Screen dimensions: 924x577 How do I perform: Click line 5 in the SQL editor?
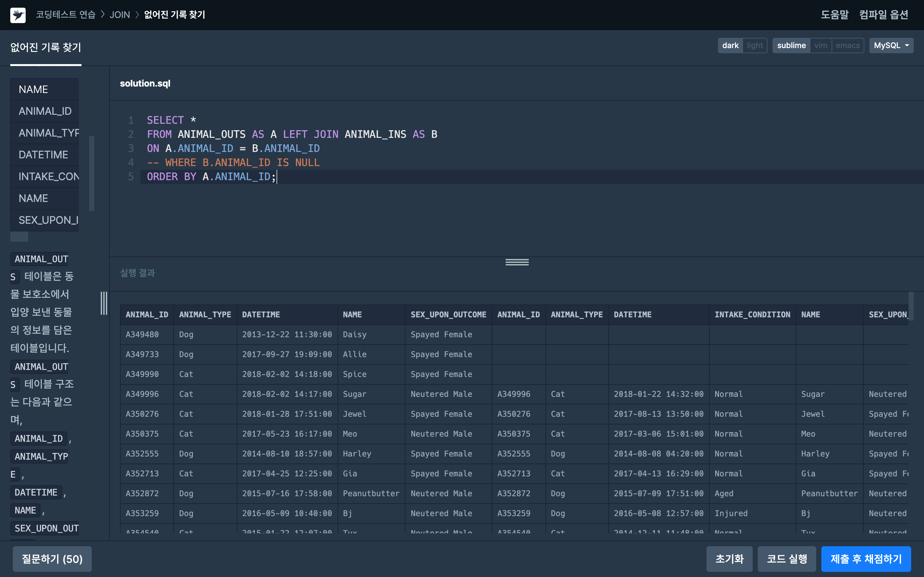pyautogui.click(x=211, y=177)
